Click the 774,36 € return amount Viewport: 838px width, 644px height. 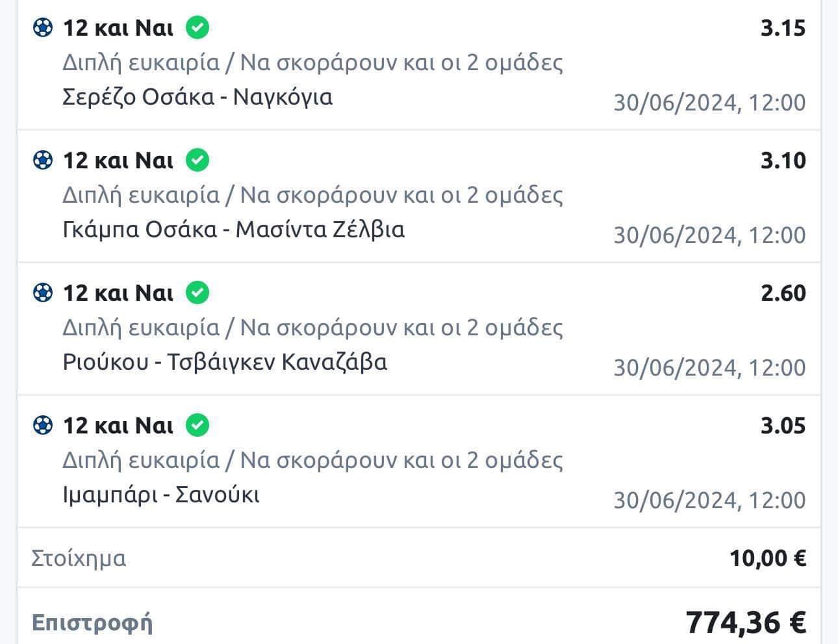click(x=746, y=623)
